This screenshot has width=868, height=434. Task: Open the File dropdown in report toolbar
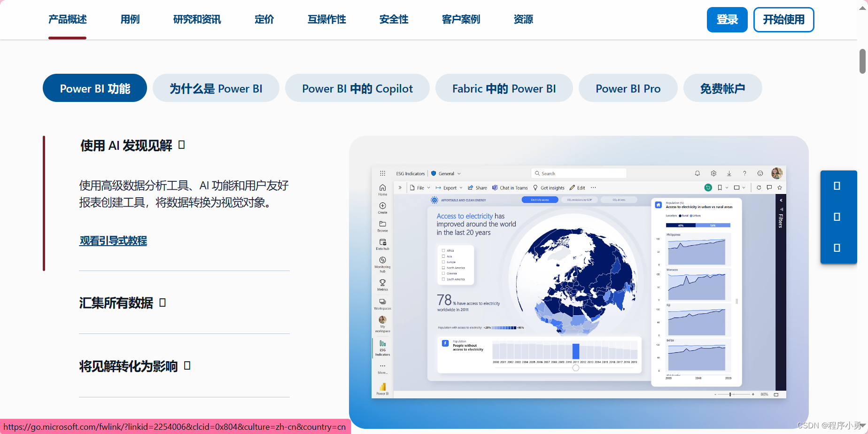[420, 188]
